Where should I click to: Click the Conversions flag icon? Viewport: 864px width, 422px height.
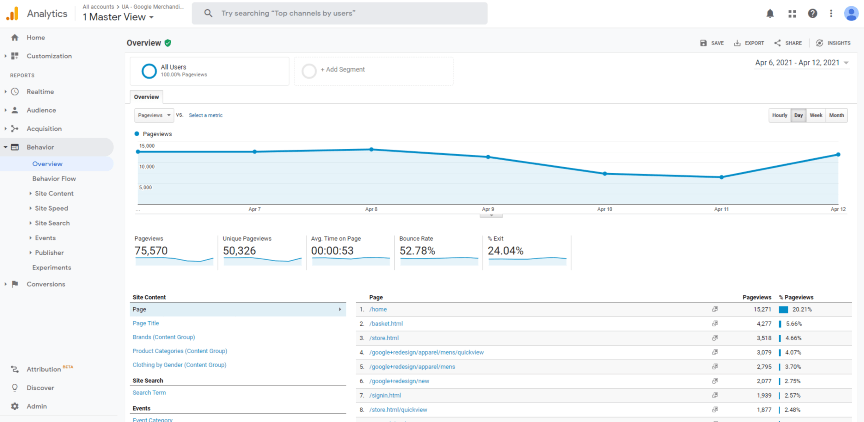coord(15,284)
